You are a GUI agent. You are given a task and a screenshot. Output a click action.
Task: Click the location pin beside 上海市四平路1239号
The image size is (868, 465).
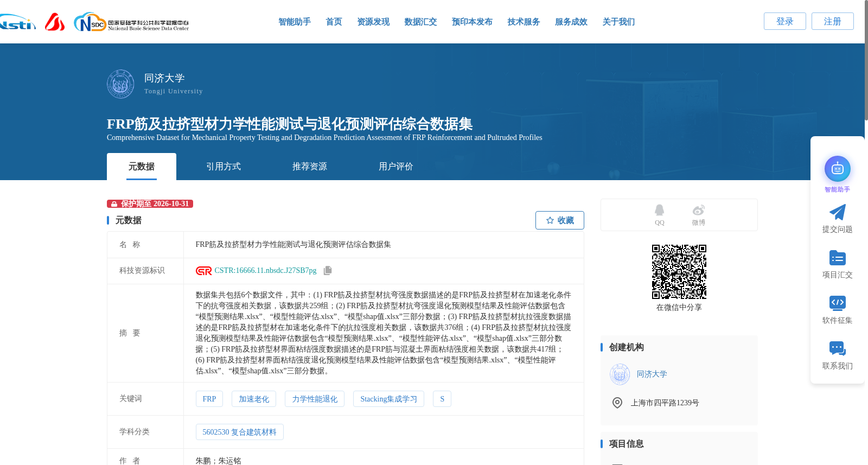(617, 403)
